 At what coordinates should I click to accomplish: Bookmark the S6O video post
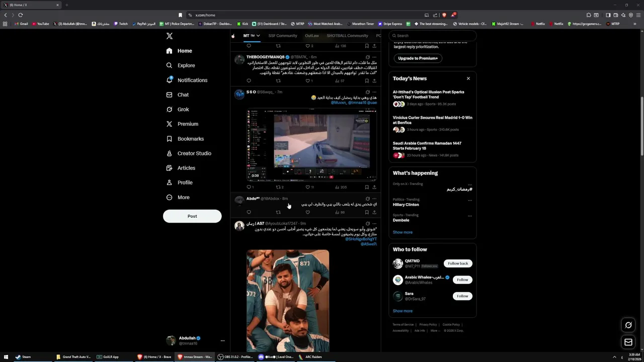pyautogui.click(x=367, y=187)
